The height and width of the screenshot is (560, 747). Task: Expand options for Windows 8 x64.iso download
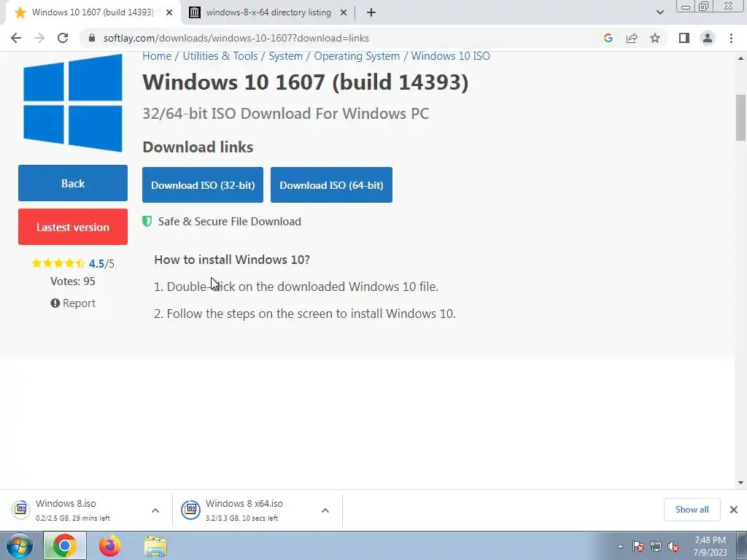[325, 510]
